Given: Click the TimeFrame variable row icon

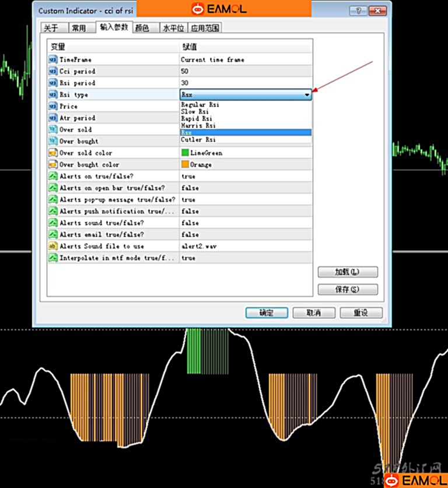Looking at the screenshot, I should pos(52,59).
